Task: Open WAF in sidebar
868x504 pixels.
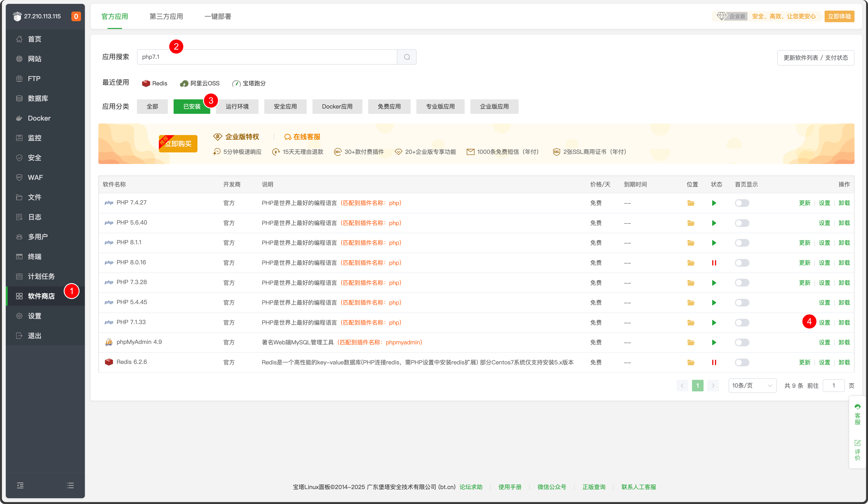Action: click(45, 177)
